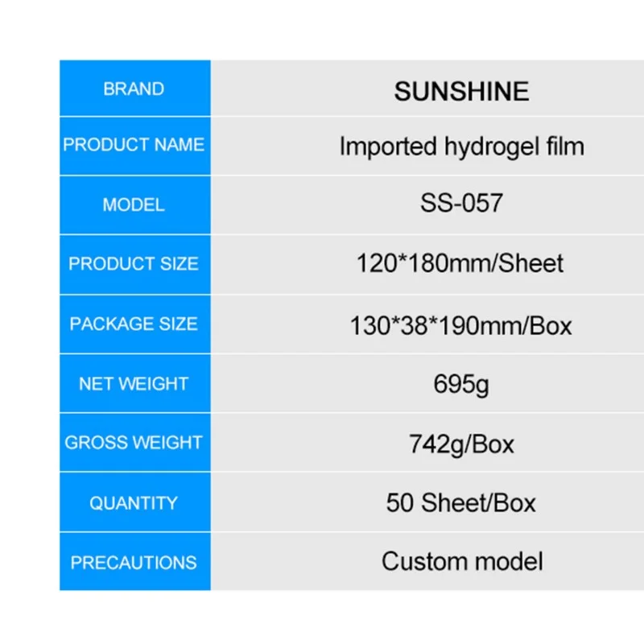Select the 130*38*190mm/Box value

click(460, 326)
